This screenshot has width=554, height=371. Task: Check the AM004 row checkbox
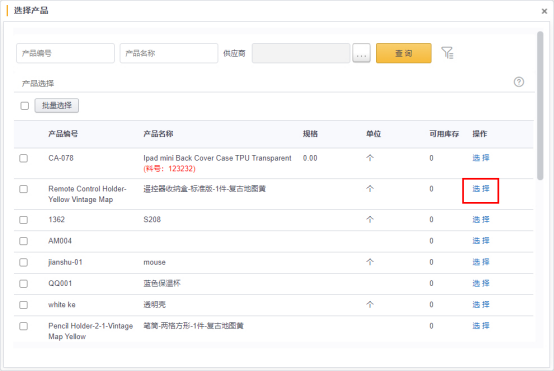tap(24, 241)
